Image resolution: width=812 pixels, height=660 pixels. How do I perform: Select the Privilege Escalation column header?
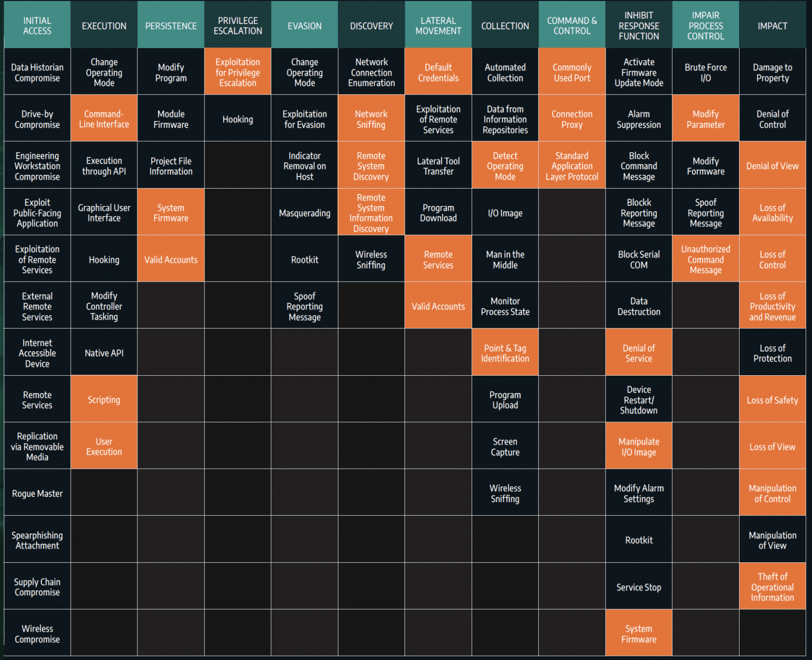pos(238,25)
